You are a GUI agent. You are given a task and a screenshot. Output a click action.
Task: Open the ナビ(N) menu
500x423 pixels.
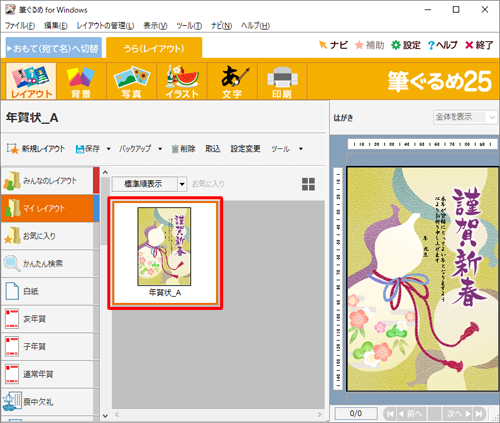(x=221, y=25)
